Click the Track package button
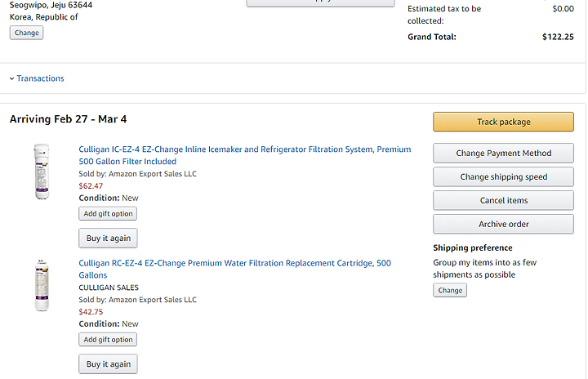Viewport: 588px width, 379px height. (x=503, y=122)
